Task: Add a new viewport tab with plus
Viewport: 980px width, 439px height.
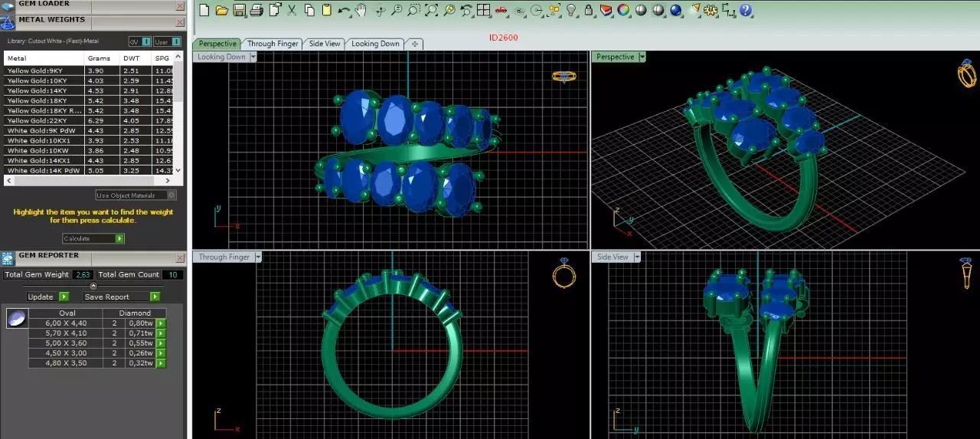Action: [x=414, y=44]
